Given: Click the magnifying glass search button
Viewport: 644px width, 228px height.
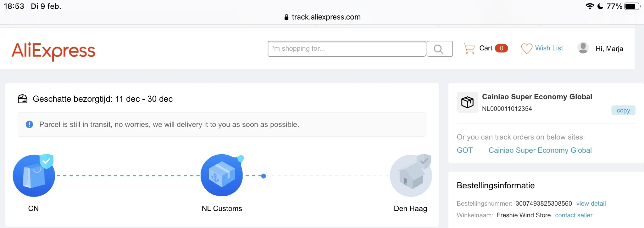Looking at the screenshot, I should (x=439, y=49).
